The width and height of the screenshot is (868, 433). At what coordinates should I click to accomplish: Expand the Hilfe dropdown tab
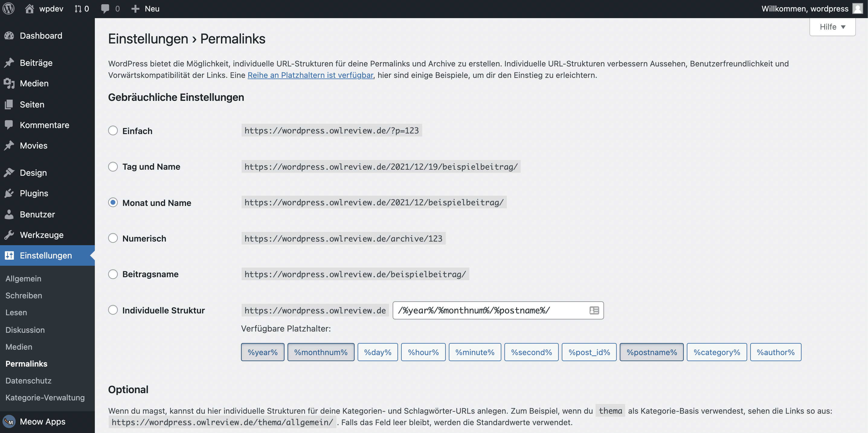coord(832,27)
